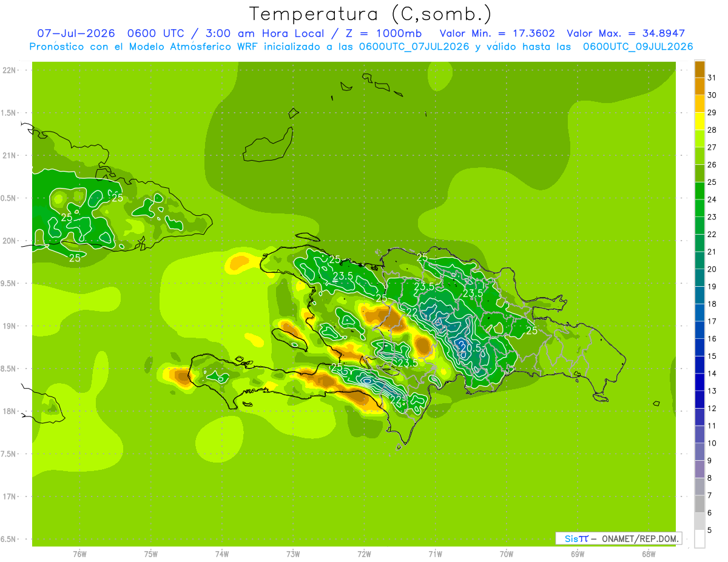The height and width of the screenshot is (562, 728).
Task: Click the "17N" latitude axis label
Action: pyautogui.click(x=9, y=497)
